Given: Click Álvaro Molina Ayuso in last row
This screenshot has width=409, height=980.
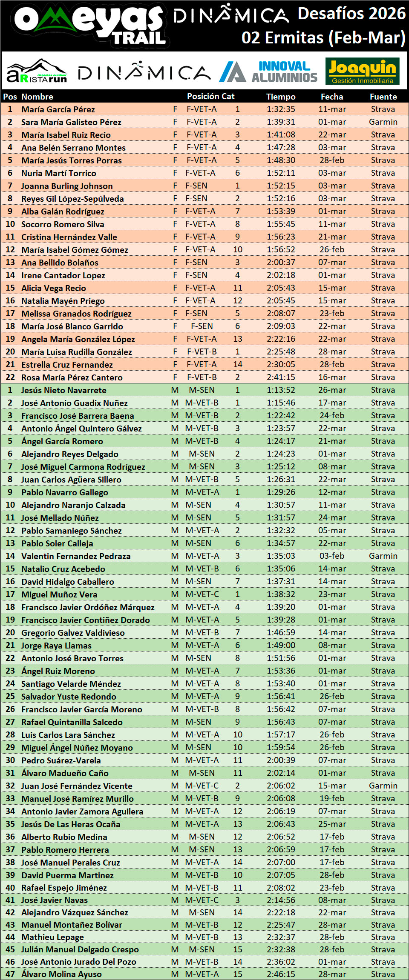Looking at the screenshot, I should (61, 974).
